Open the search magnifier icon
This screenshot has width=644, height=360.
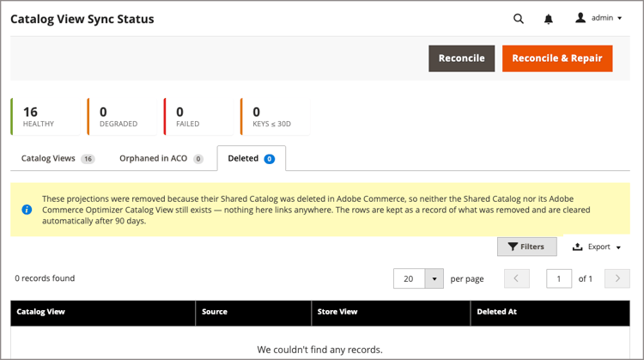[519, 19]
